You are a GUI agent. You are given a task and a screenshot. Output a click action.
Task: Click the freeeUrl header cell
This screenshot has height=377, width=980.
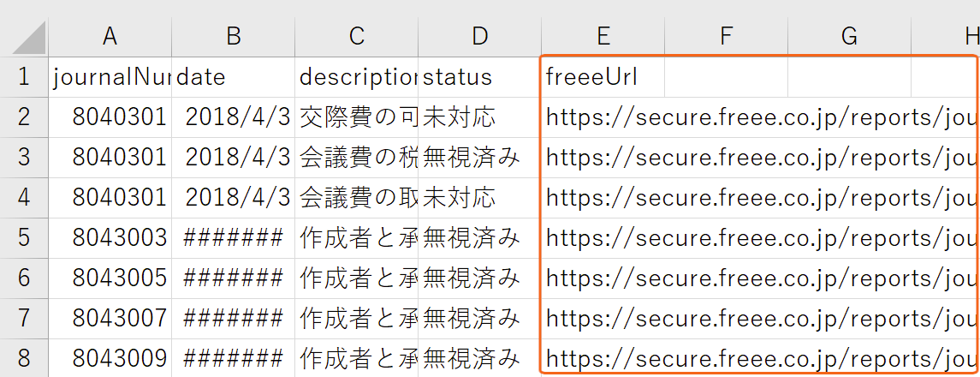coord(603,77)
